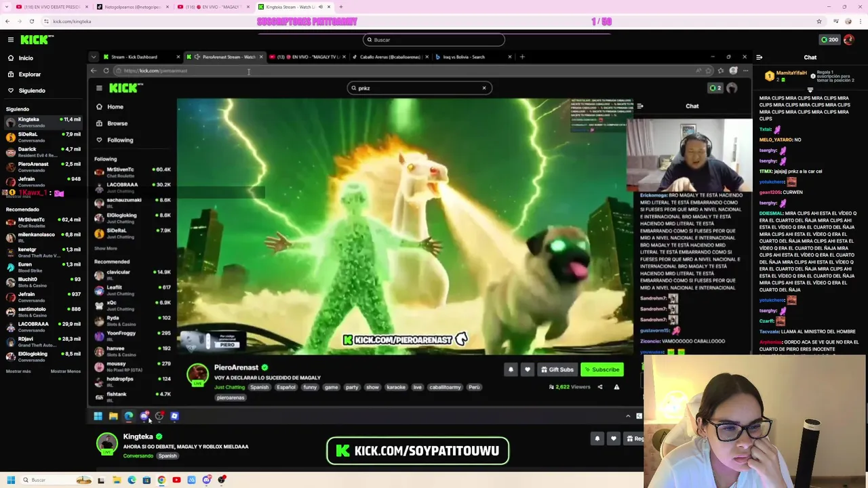This screenshot has width=868, height=488.
Task: Select Daarick channel in Siguiendo list
Action: tap(43, 152)
